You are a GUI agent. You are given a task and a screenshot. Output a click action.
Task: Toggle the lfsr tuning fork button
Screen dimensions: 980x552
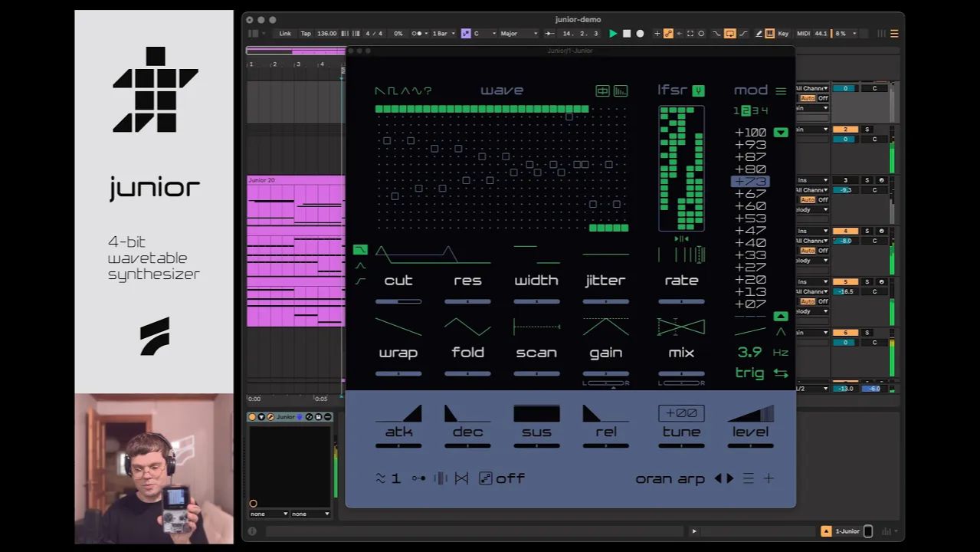pos(698,91)
